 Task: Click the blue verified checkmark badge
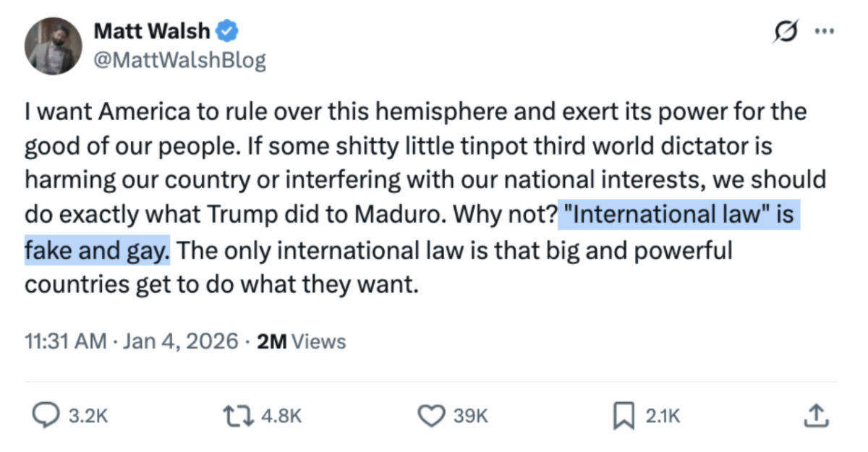(230, 31)
